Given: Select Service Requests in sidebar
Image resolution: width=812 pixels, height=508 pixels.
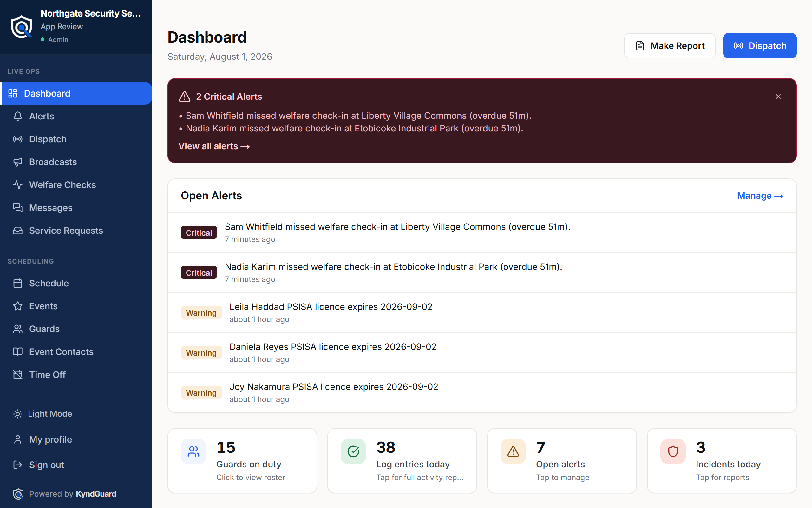Looking at the screenshot, I should (x=76, y=231).
